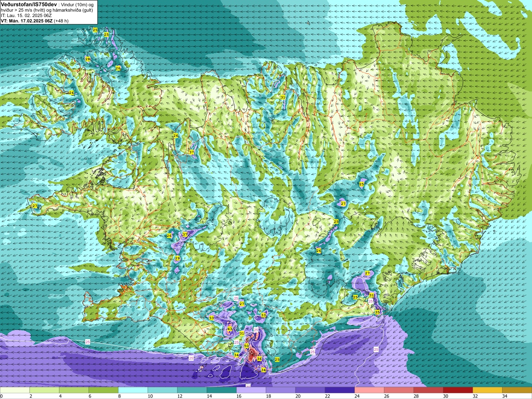Image resolution: width=532 pixels, height=399 pixels.
Task: Click the VT: Mán. 17.02.2025 06Z (+48 h) line
Action: (35, 21)
